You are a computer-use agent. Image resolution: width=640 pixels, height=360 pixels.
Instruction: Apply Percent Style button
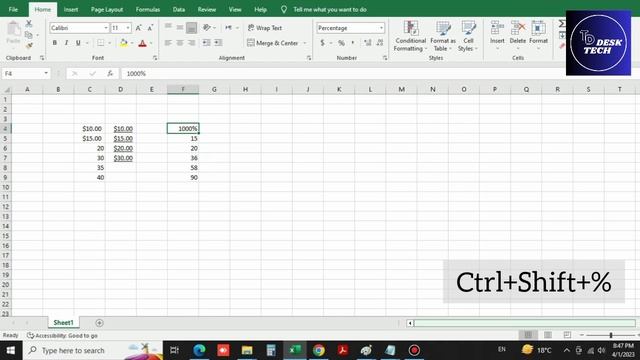click(x=341, y=43)
